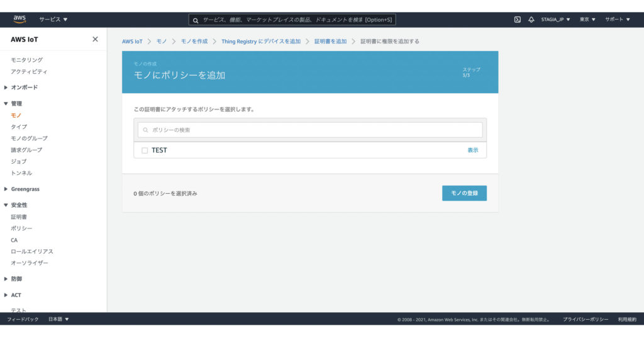This screenshot has width=644, height=343.
Task: Collapse the 安全性 sidebar section
Action: [19, 205]
